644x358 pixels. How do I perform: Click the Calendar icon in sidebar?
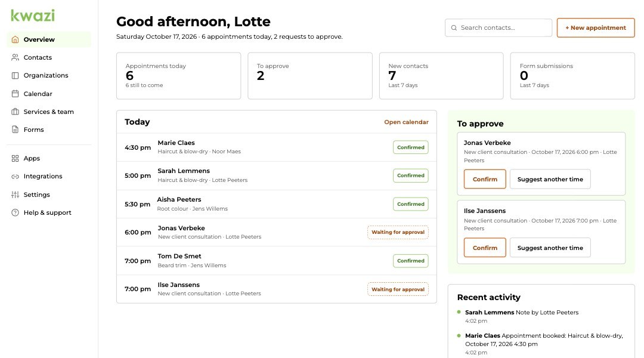(15, 94)
